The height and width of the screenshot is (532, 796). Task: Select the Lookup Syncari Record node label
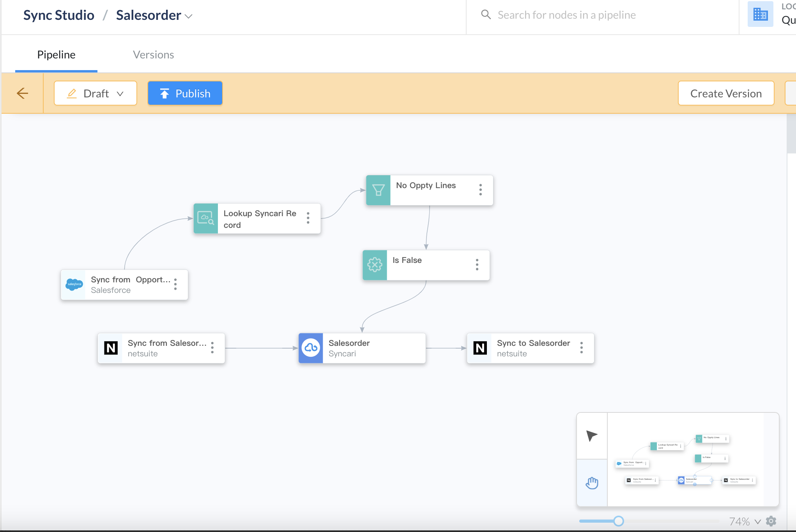[260, 219]
